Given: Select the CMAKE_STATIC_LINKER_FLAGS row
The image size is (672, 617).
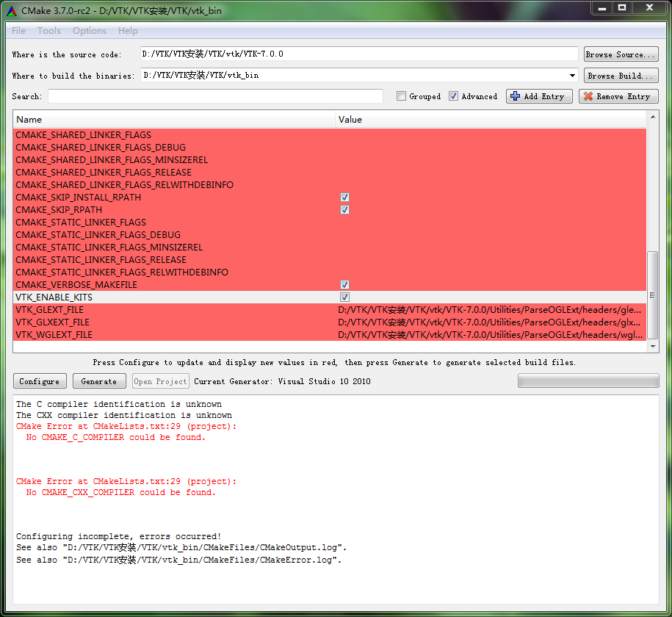Looking at the screenshot, I should 330,222.
